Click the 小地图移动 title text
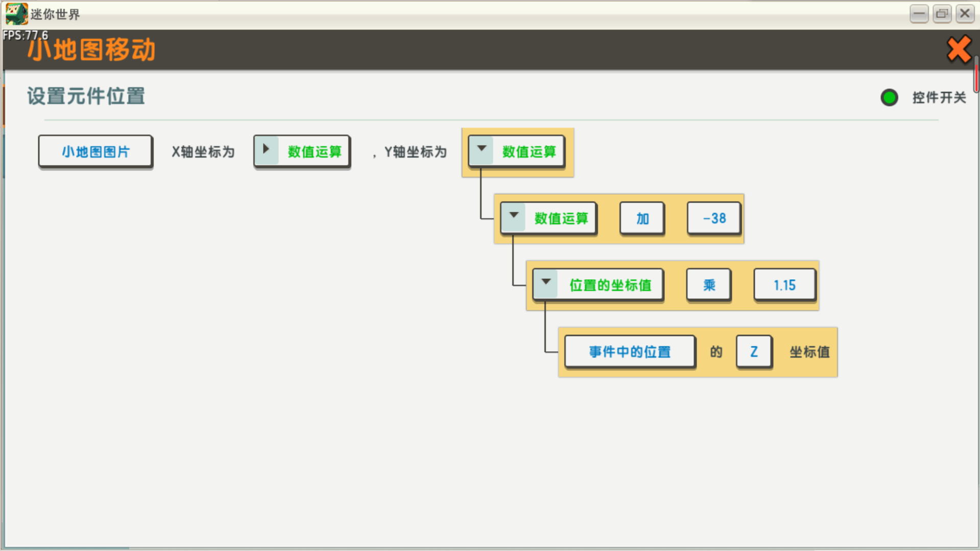This screenshot has width=980, height=551. click(91, 50)
